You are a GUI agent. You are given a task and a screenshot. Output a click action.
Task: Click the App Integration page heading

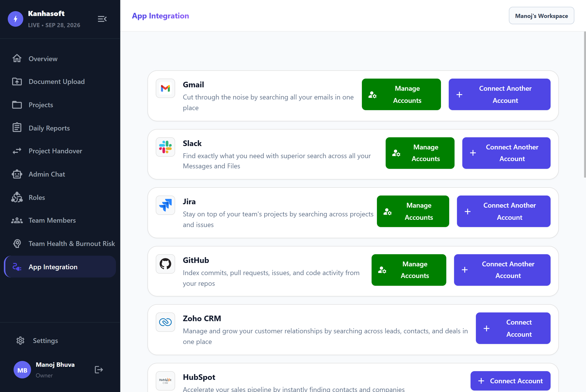coord(161,16)
